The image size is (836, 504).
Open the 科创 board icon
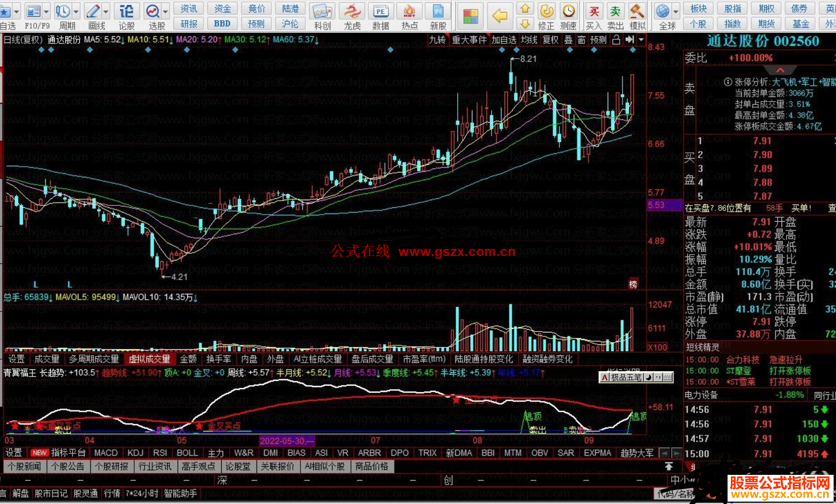pos(322,11)
